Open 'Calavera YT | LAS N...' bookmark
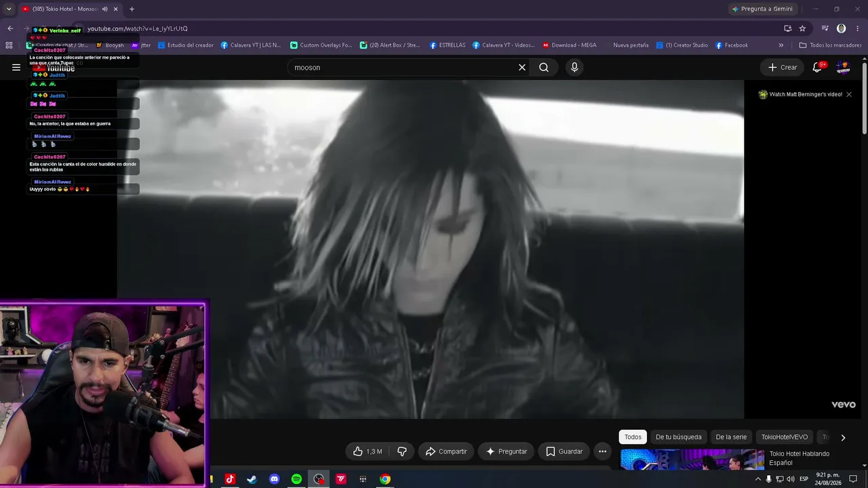The width and height of the screenshot is (868, 488). tap(251, 45)
